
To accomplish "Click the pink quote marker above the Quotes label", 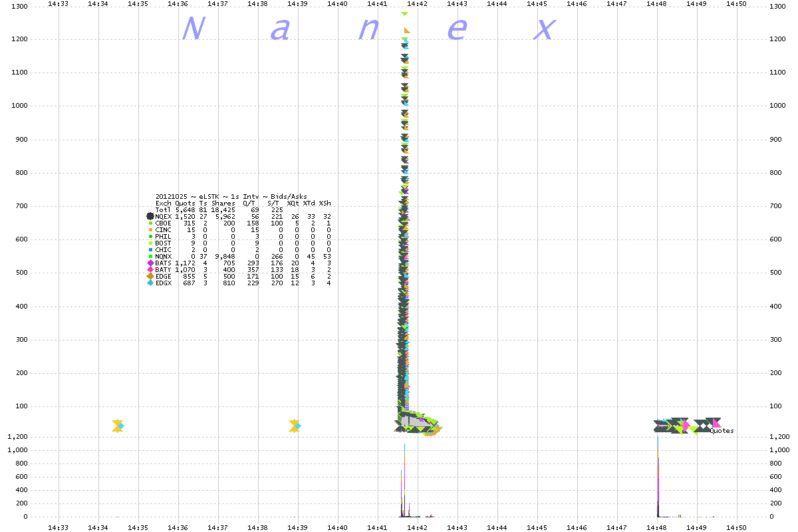I will coord(716,423).
